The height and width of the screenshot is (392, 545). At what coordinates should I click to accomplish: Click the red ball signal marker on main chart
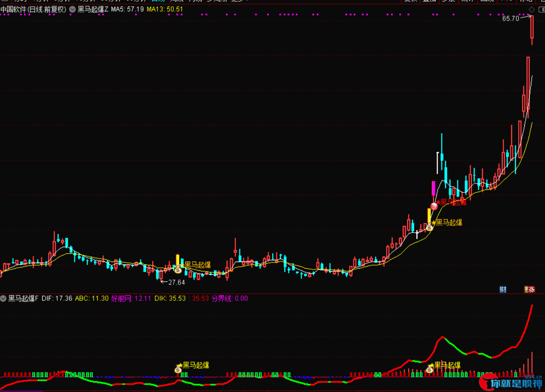(434, 205)
